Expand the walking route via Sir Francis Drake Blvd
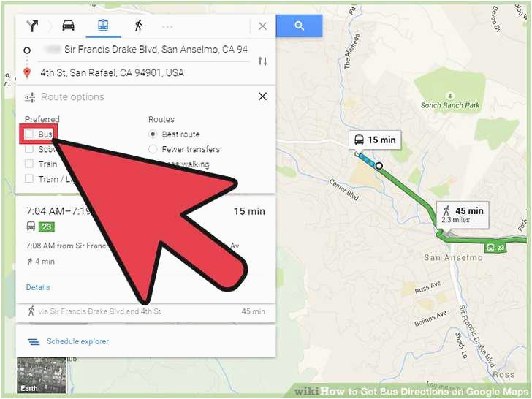The image size is (532, 399). pos(146,311)
